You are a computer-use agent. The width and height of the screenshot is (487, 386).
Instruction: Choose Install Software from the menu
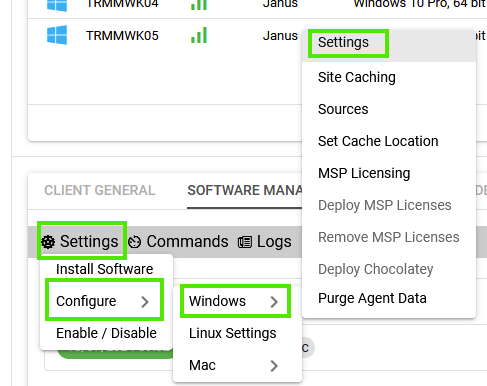106,269
